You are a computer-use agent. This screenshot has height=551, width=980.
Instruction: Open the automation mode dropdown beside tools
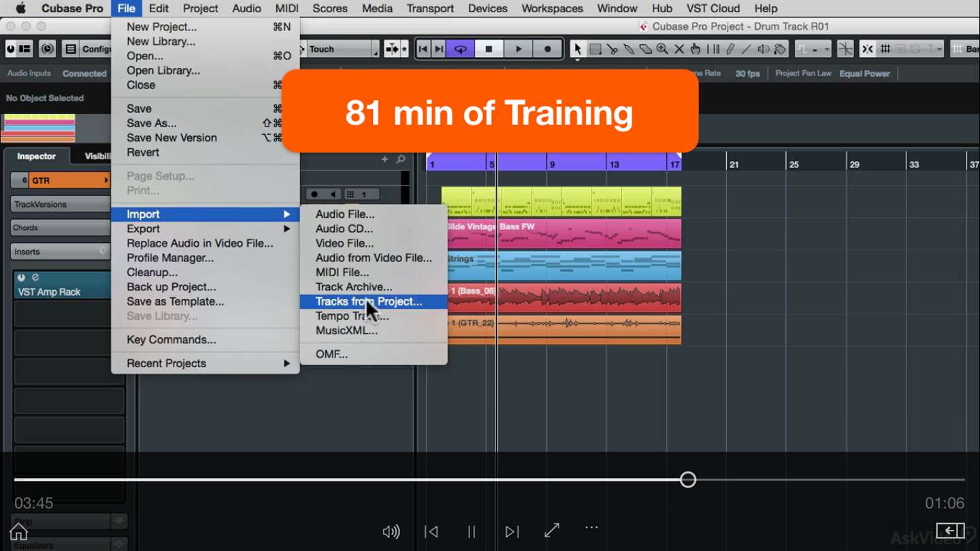(x=813, y=49)
